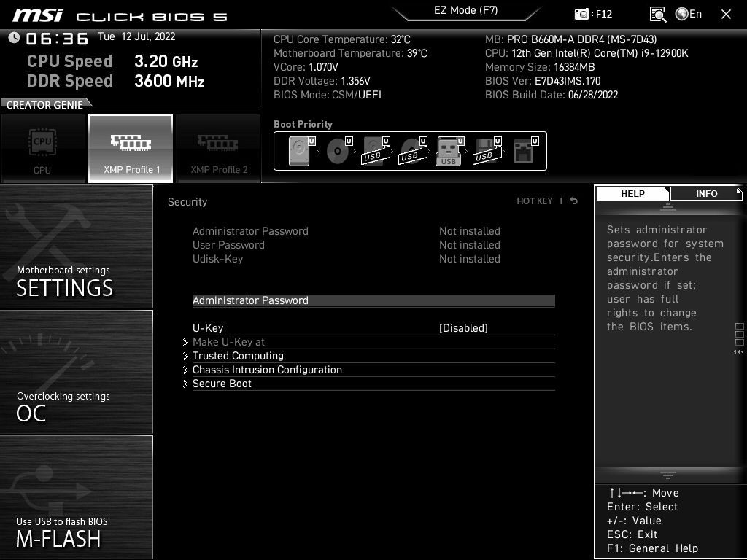This screenshot has height=560, width=747.
Task: Open the SETTINGS motherboard settings panel
Action: pos(76,246)
